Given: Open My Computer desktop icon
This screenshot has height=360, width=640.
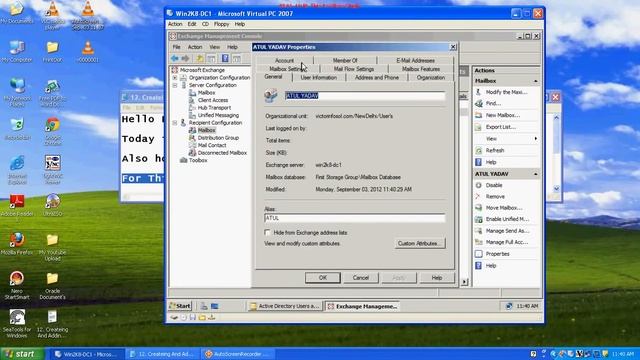Looking at the screenshot, I should pyautogui.click(x=17, y=51).
